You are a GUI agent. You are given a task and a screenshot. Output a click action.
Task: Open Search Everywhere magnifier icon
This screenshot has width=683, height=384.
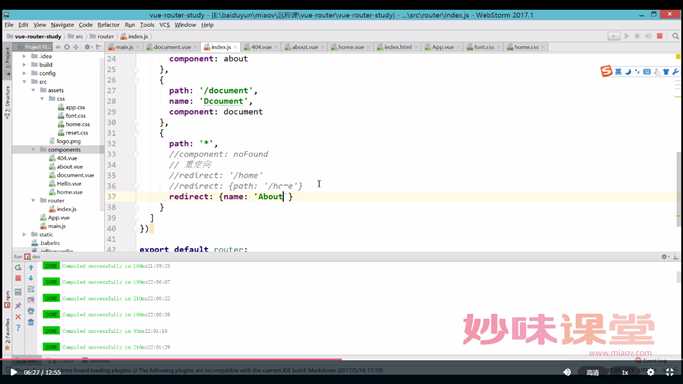(x=675, y=36)
